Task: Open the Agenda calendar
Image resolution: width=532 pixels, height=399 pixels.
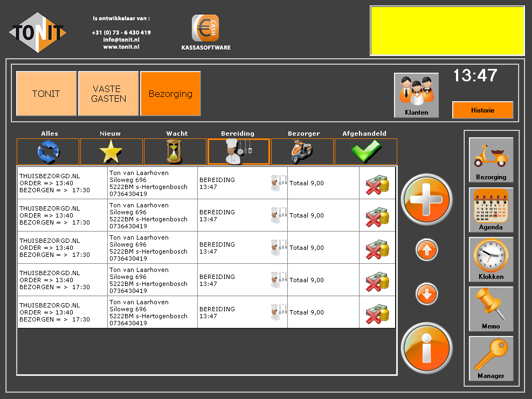Action: tap(490, 209)
